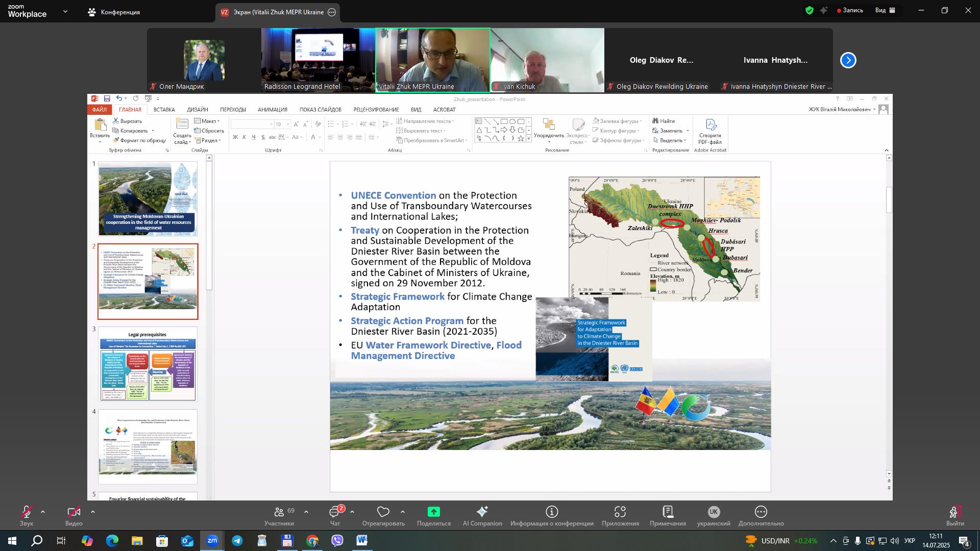The height and width of the screenshot is (551, 980).
Task: Expand video options arrow next to Видео
Action: [x=93, y=512]
